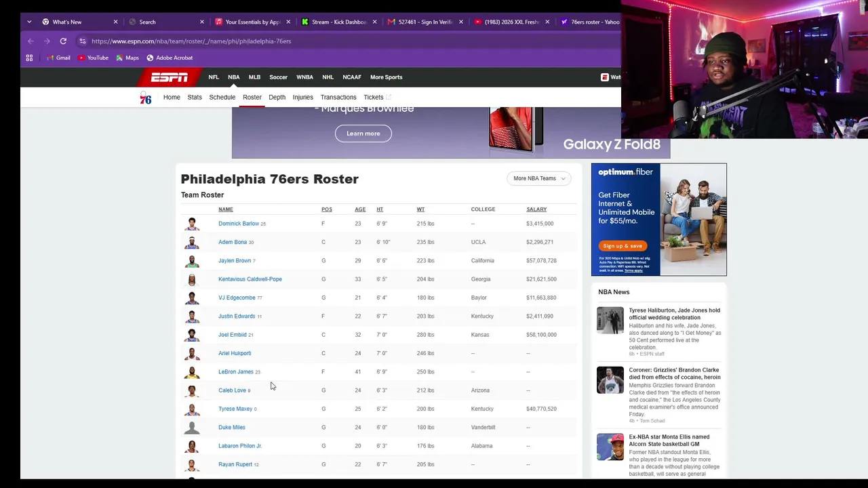Click Jaylen Brown's headshot thumbnail
The image size is (868, 488).
coord(192,261)
